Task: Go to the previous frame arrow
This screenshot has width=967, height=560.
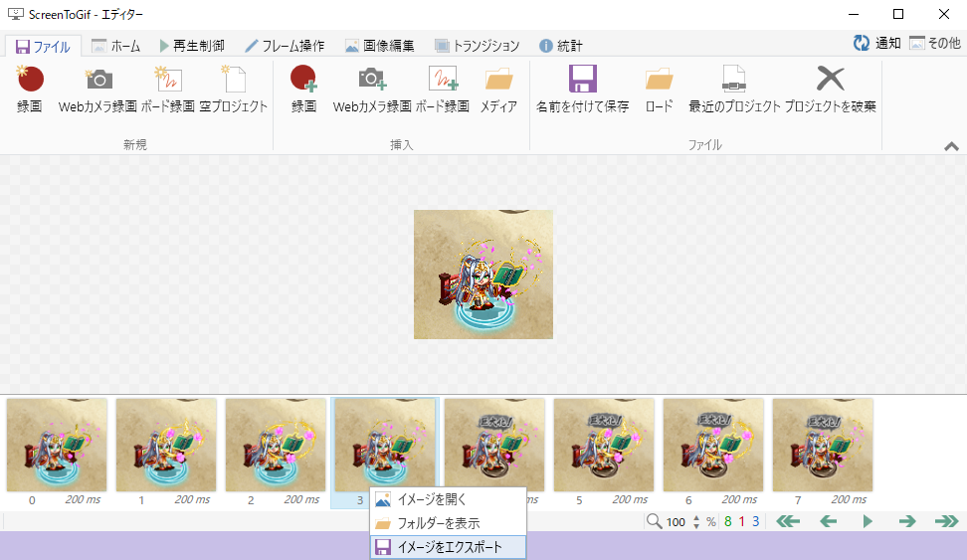Action: pos(828,521)
